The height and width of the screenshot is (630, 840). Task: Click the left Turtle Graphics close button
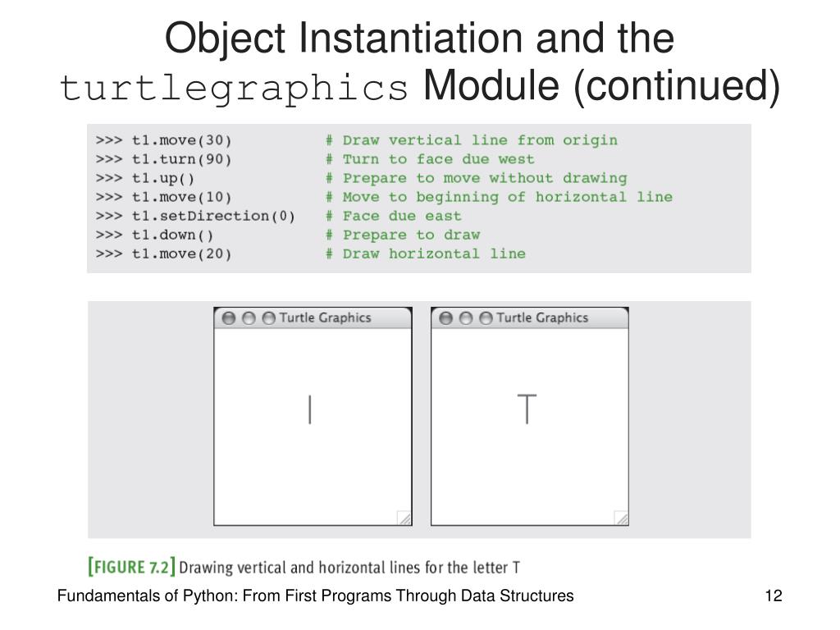[x=229, y=318]
